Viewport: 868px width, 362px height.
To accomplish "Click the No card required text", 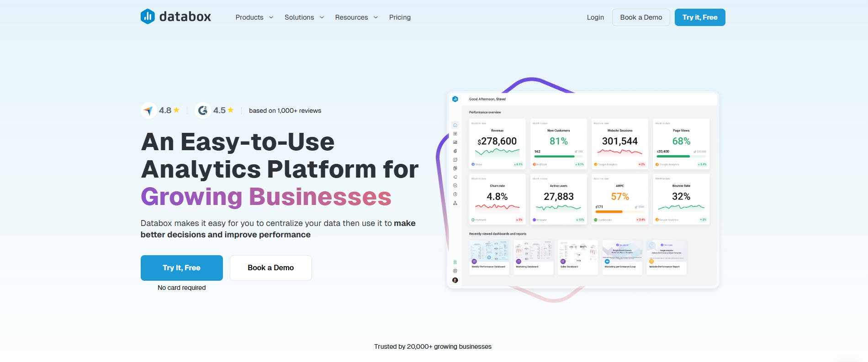I will click(182, 288).
